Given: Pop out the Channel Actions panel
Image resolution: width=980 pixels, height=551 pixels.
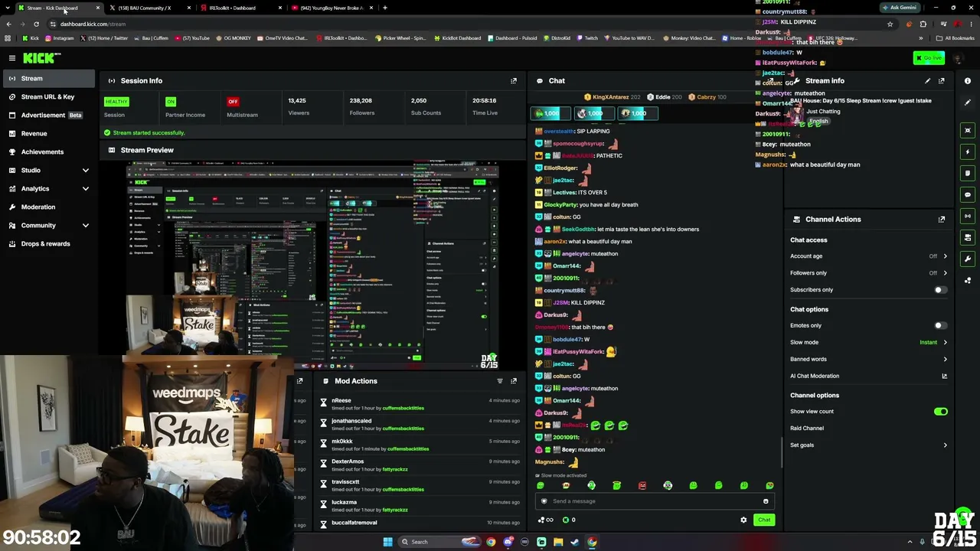Looking at the screenshot, I should coord(942,220).
